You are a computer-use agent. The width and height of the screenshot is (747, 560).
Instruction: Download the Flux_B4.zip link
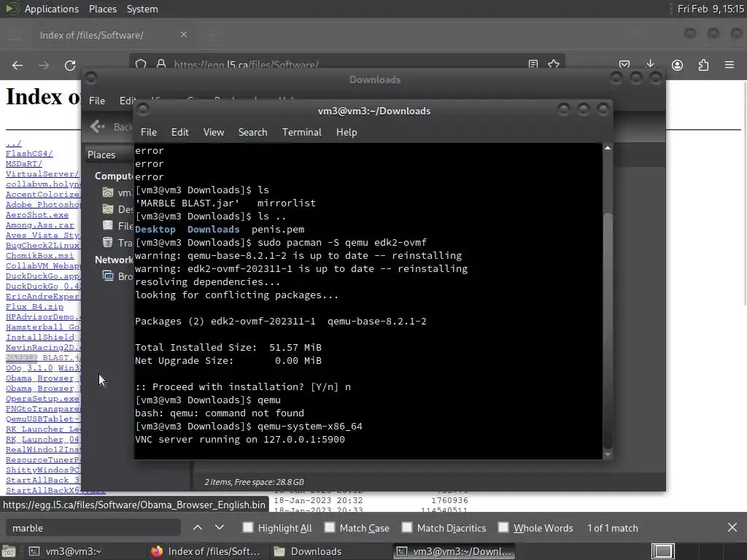[35, 306]
